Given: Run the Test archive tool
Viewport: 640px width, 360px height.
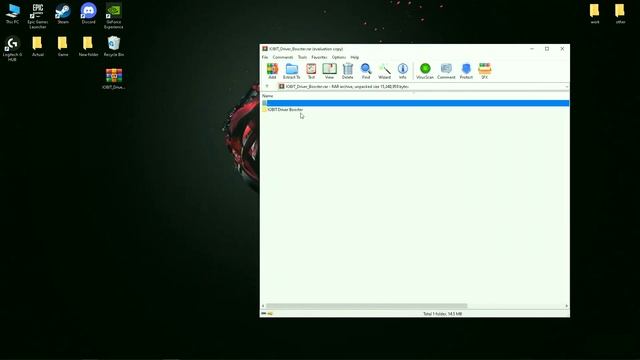Looking at the screenshot, I should point(311,71).
